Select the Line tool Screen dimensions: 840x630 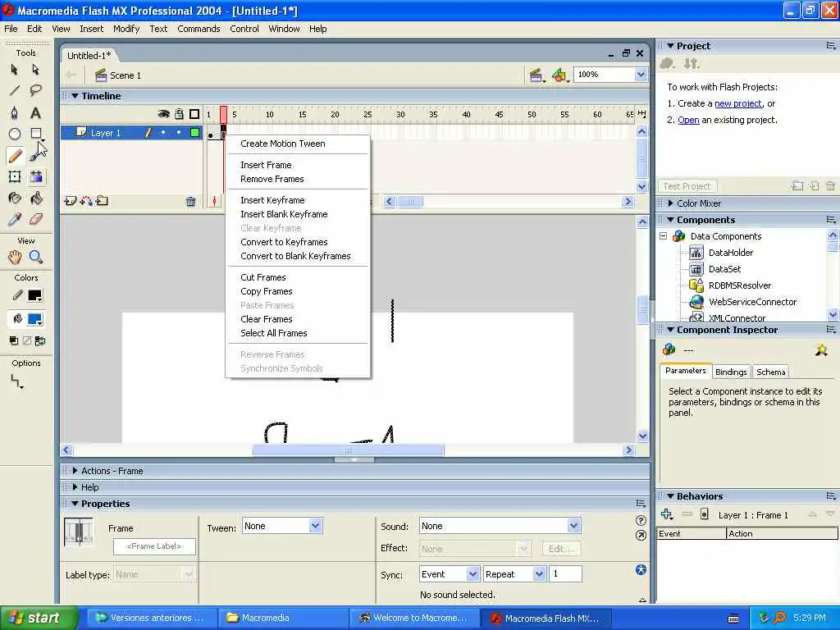(x=15, y=90)
